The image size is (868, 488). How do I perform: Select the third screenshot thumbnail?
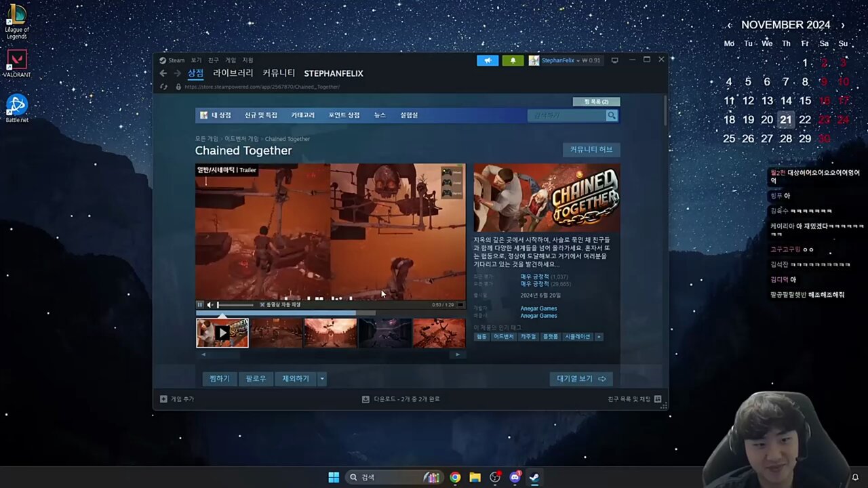tap(330, 333)
